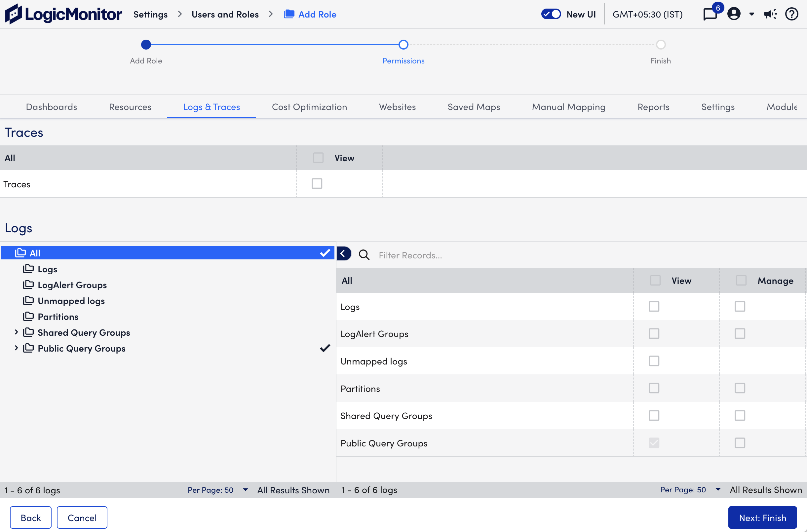This screenshot has height=532, width=807.
Task: Click the folder icon next to Add Role breadcrumb
Action: (289, 14)
